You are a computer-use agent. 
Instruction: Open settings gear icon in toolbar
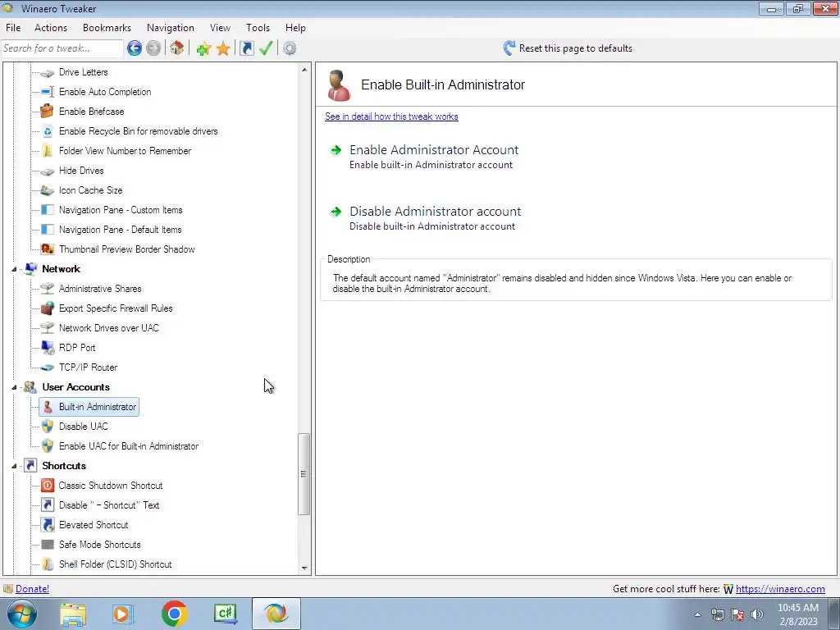pos(290,48)
